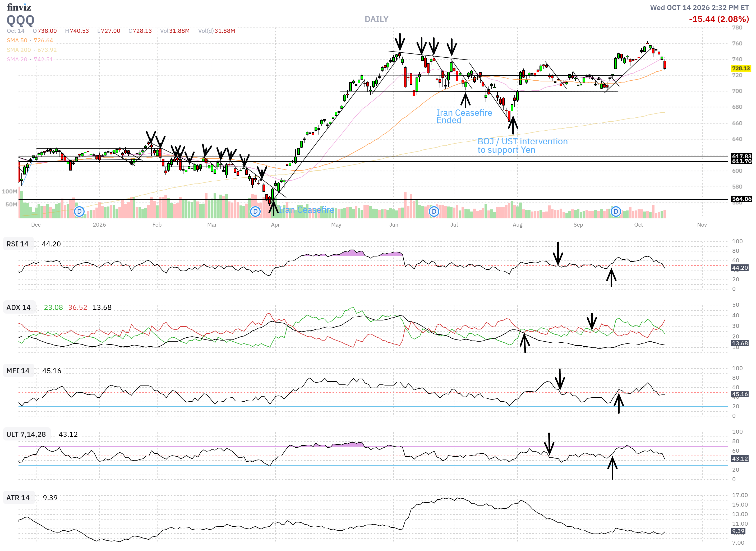Click the dividend marker in late September
This screenshot has width=756, height=551.
coord(616,212)
